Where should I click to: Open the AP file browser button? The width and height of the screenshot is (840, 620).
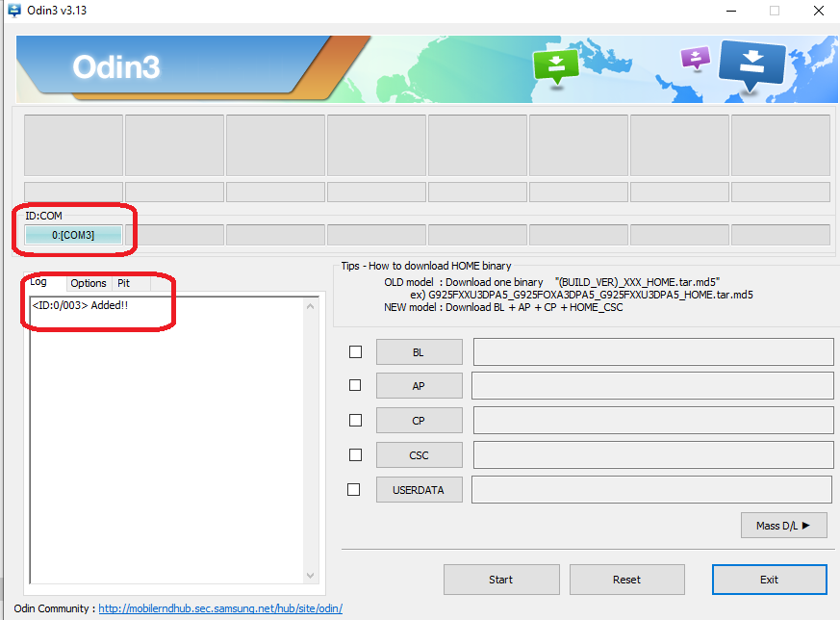click(419, 386)
